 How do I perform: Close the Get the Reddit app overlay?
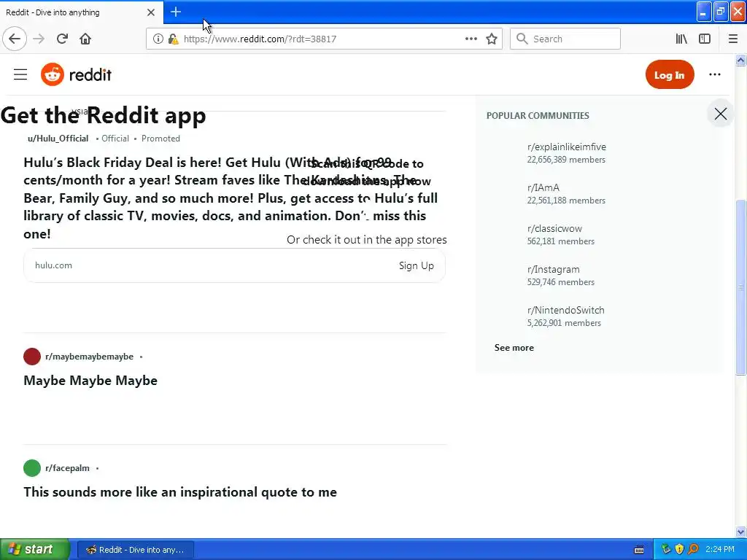[720, 114]
